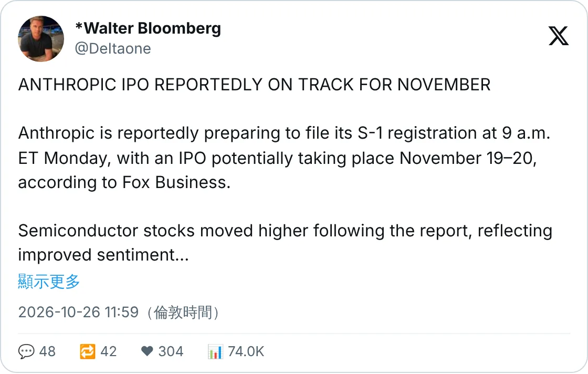This screenshot has height=374, width=588.
Task: Click the orange retweet arrows icon
Action: [x=87, y=351]
